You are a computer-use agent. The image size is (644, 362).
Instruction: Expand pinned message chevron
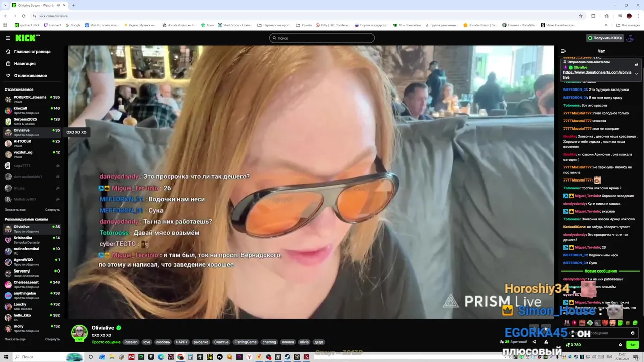[636, 74]
